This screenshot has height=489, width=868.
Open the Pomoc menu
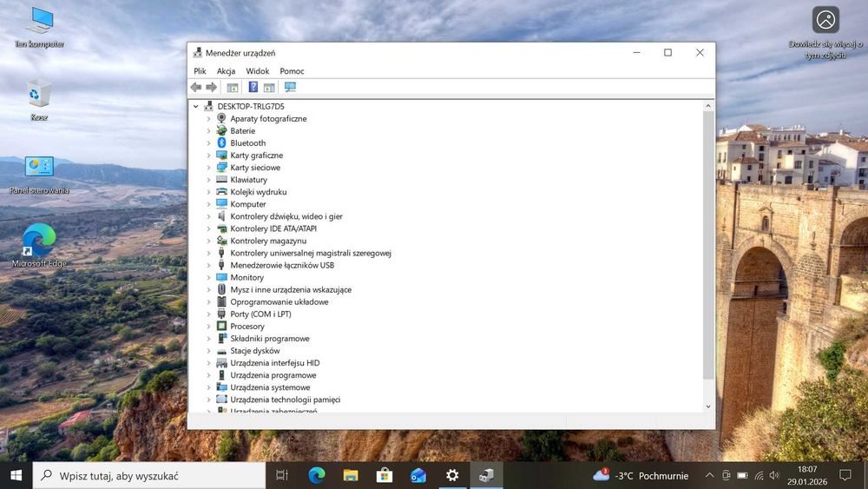coord(292,71)
